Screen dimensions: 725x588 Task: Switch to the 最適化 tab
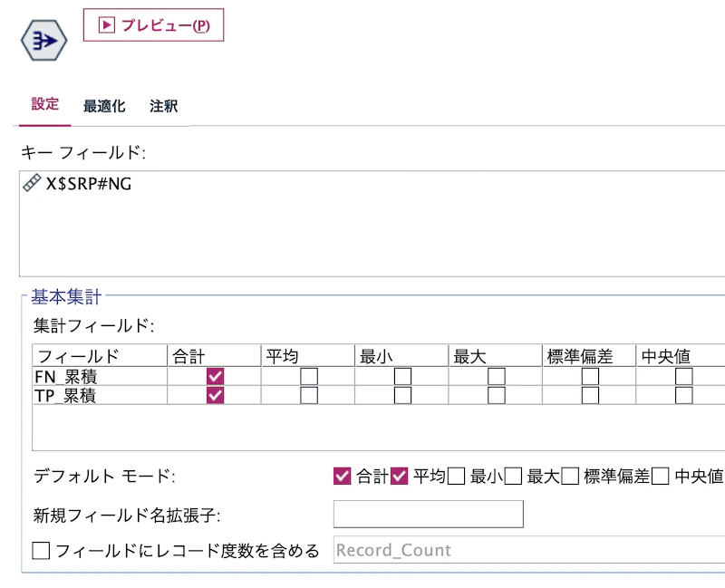pos(103,105)
